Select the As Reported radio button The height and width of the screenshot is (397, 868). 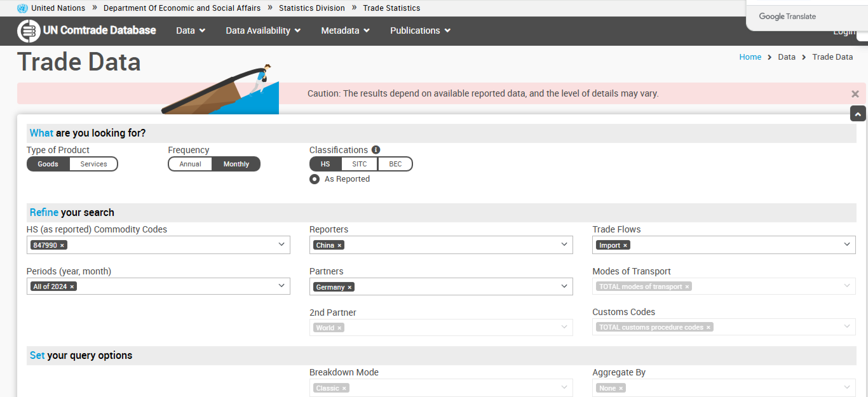coord(315,179)
